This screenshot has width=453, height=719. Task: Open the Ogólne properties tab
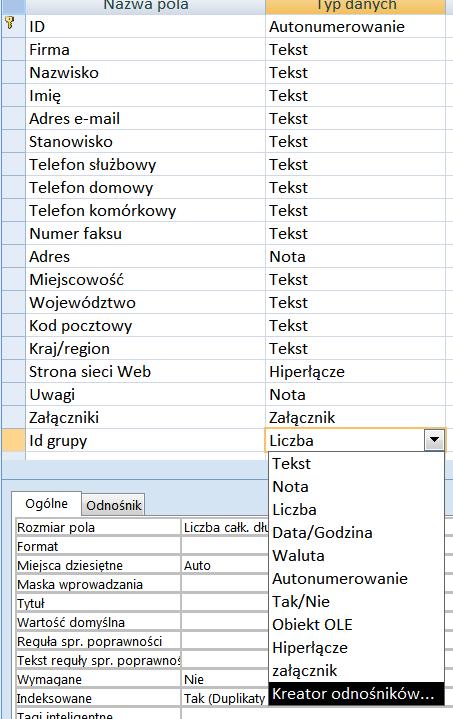46,503
